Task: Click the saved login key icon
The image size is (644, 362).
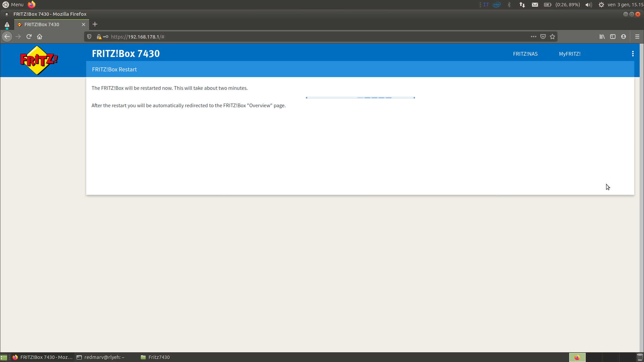Action: [x=106, y=37]
